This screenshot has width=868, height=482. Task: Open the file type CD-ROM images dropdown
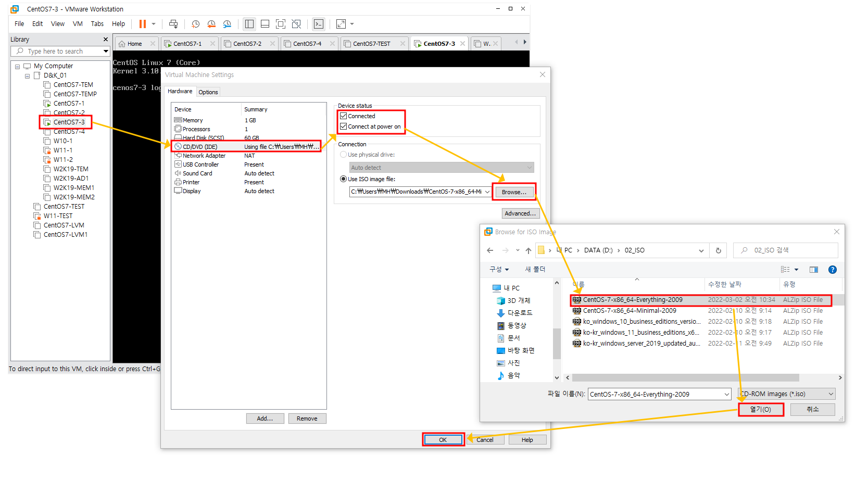(831, 394)
